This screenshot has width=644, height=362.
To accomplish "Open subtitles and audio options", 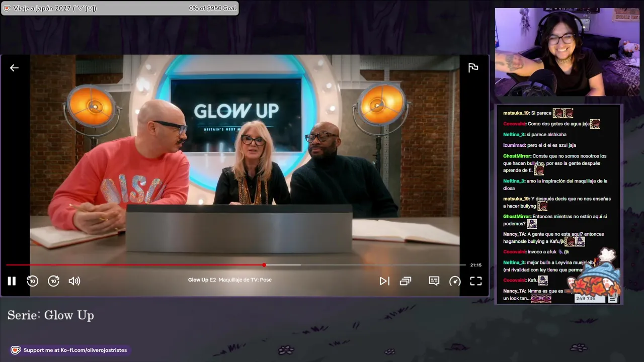I will (x=434, y=281).
